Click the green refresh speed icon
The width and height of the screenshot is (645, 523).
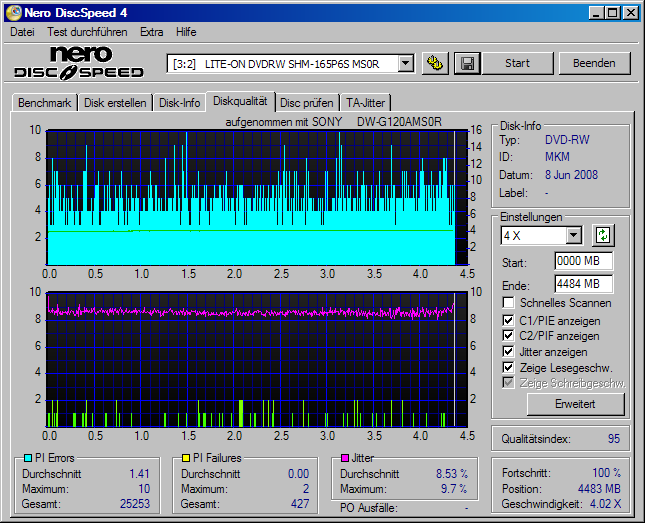[603, 235]
